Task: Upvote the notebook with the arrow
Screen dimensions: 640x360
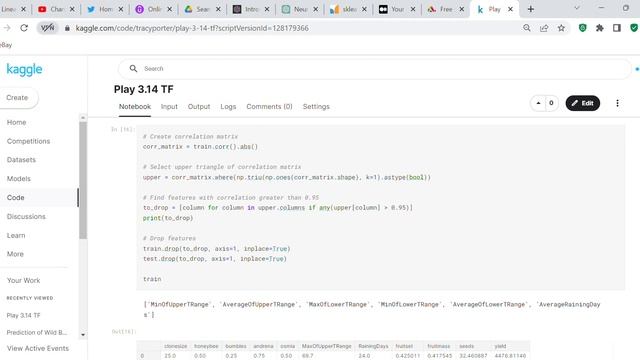Action: pos(538,103)
